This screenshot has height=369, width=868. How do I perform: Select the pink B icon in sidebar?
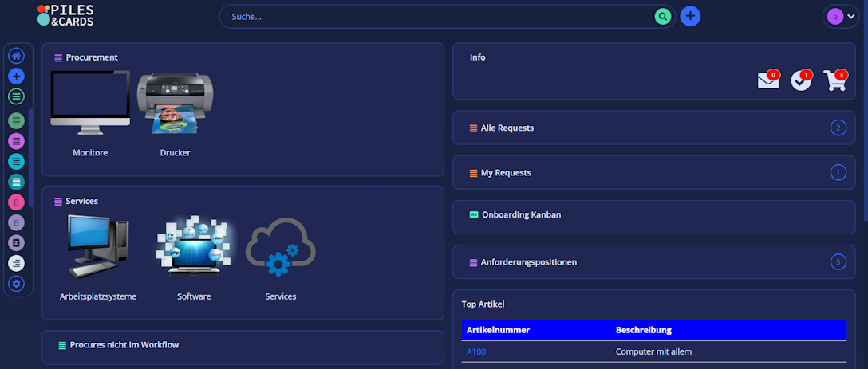click(17, 202)
